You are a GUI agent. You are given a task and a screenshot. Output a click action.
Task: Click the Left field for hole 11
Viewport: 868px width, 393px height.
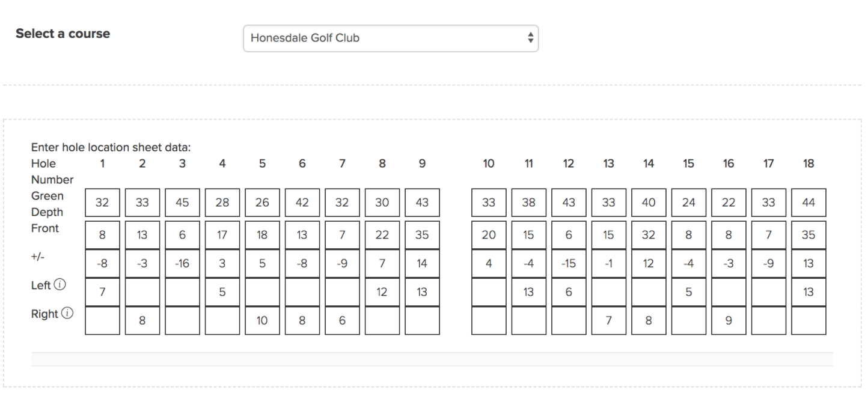tap(529, 292)
